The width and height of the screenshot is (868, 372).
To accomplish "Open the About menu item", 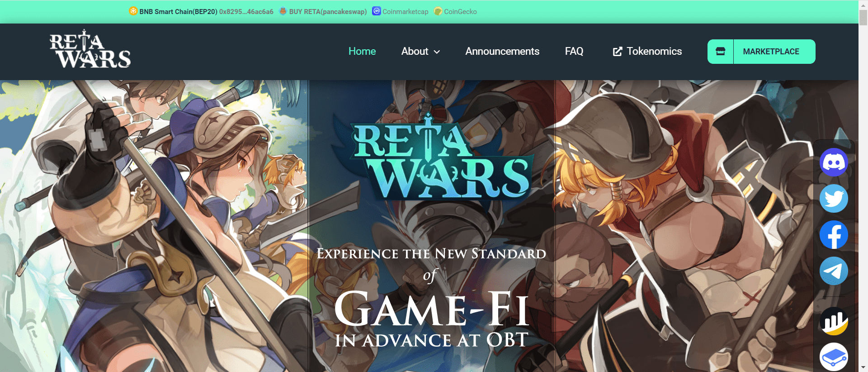I will [415, 52].
